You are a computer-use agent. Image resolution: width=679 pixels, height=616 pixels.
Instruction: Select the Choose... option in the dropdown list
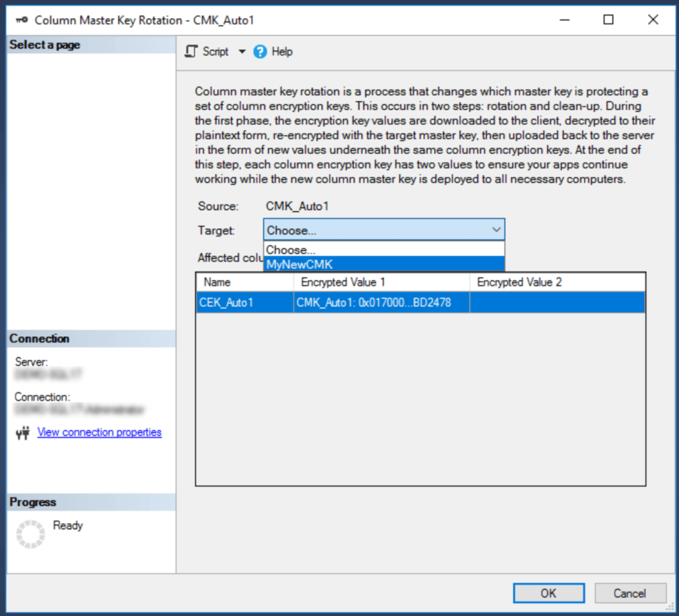pos(384,250)
